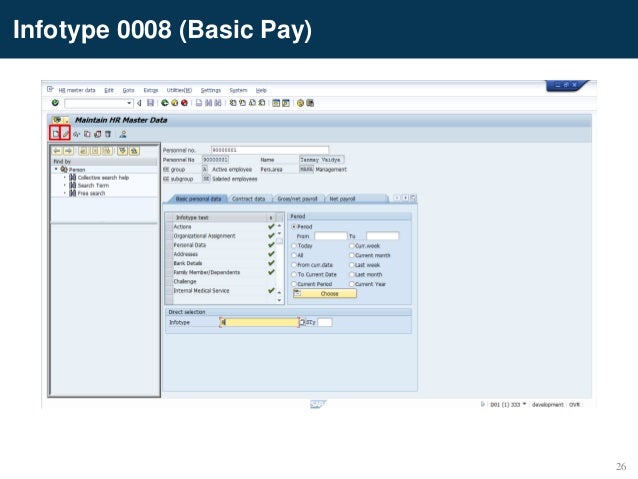Click the Copy record icon
The image size is (638, 479).
[x=87, y=134]
